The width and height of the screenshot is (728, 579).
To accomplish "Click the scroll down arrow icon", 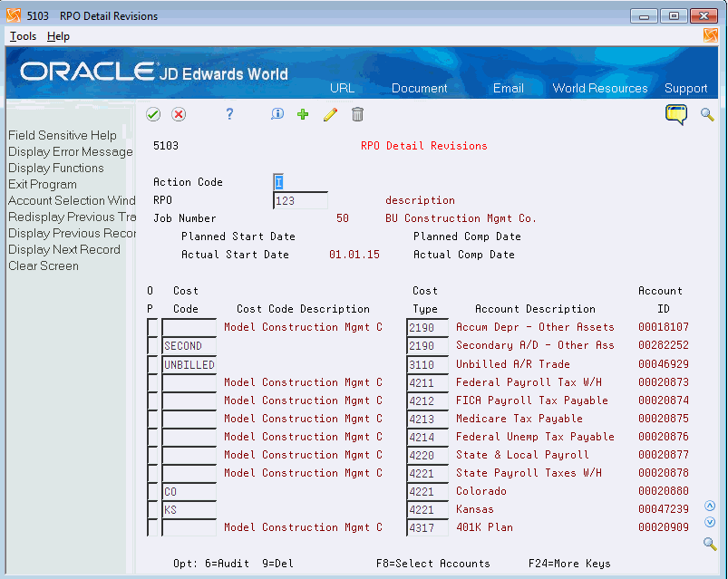I will coord(710,522).
